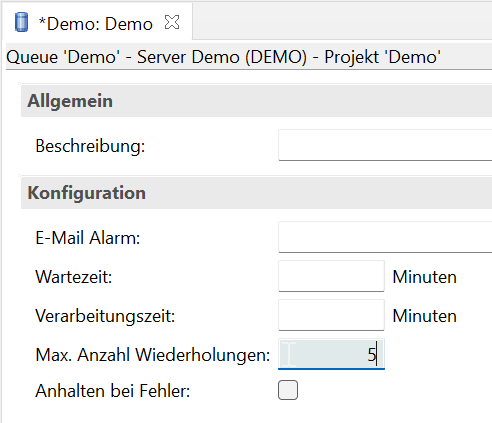Click the 'Beschreibung:' label
This screenshot has width=492, height=423.
pos(90,146)
